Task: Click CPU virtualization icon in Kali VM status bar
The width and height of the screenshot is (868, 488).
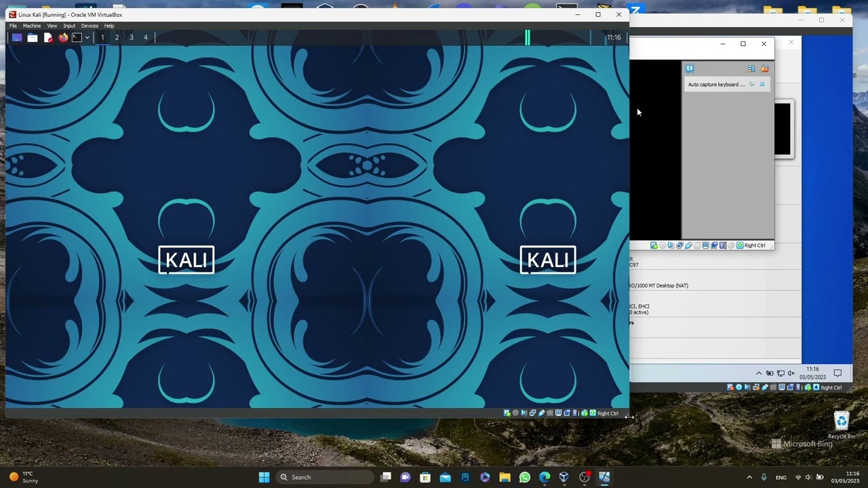Action: tap(575, 413)
